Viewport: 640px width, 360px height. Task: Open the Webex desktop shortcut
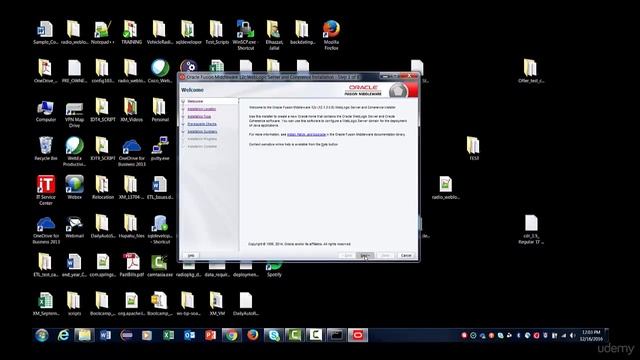74,187
